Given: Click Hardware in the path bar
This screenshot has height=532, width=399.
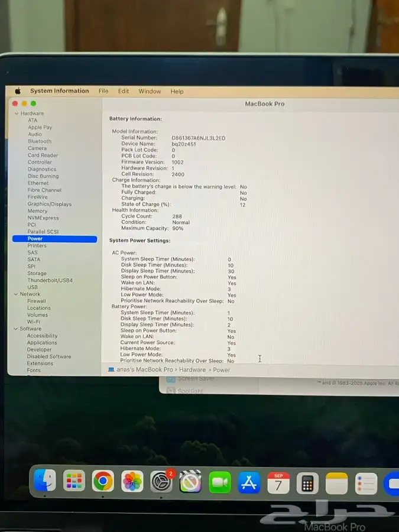Looking at the screenshot, I should coord(192,370).
